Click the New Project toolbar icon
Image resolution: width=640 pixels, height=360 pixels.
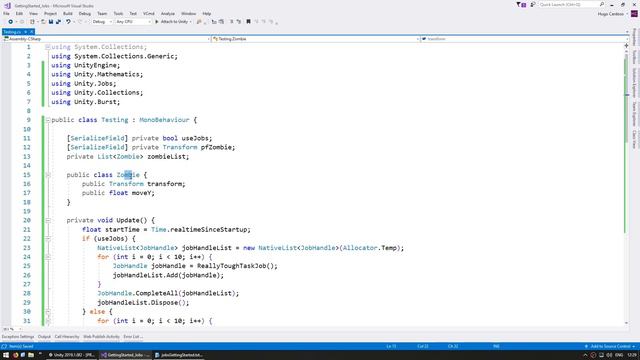(32, 22)
